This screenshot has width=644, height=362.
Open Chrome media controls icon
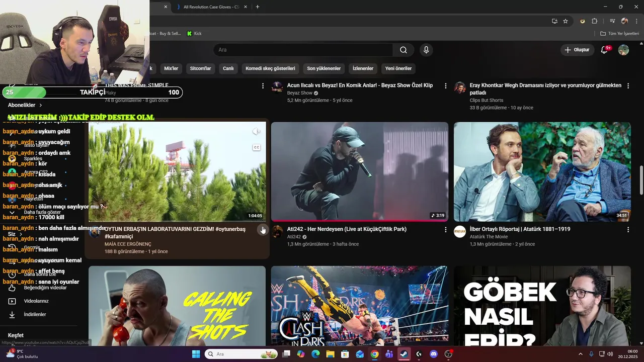click(x=612, y=21)
